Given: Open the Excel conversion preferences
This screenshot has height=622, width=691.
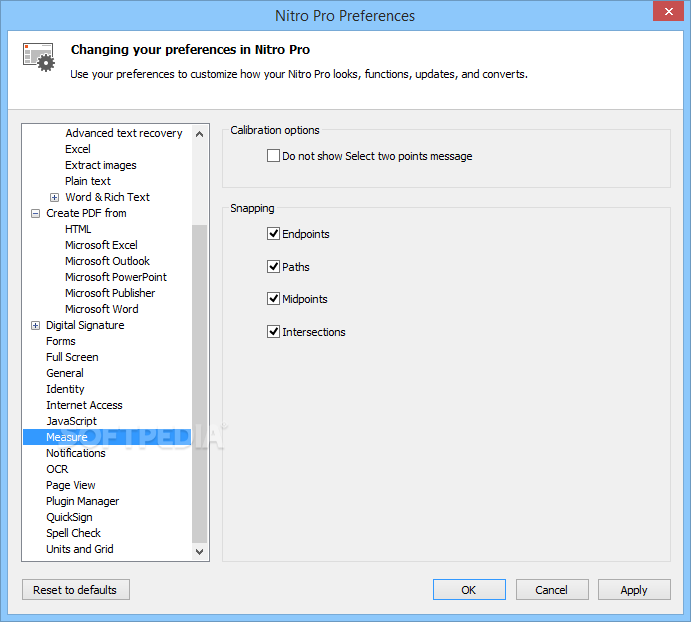Looking at the screenshot, I should [x=78, y=149].
